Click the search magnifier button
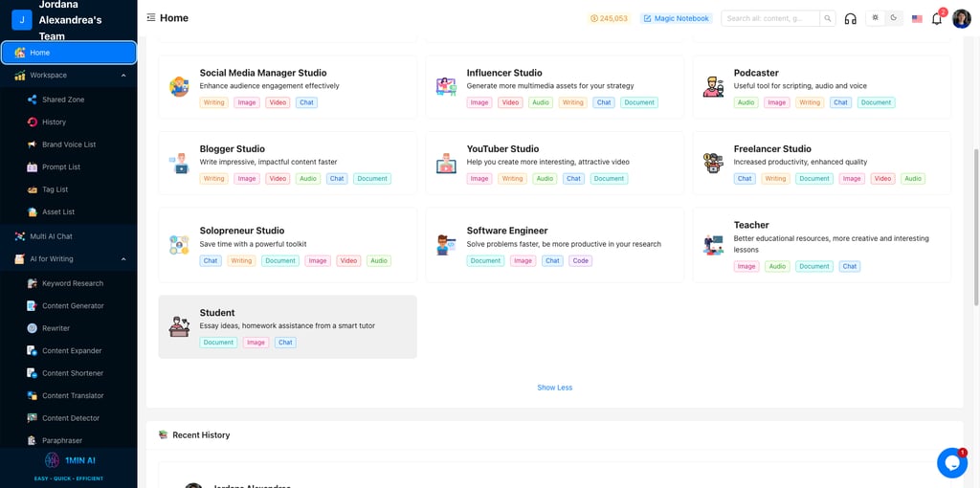 click(x=828, y=18)
